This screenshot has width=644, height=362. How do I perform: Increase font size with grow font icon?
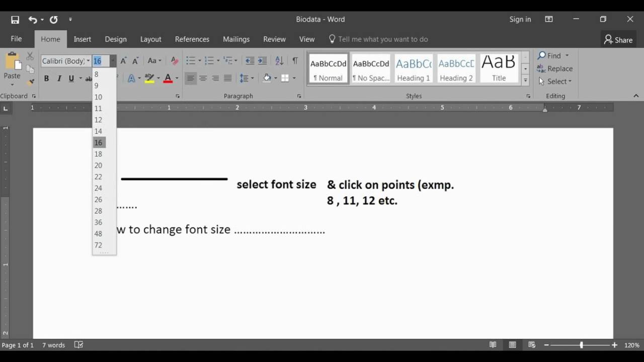[x=123, y=61]
